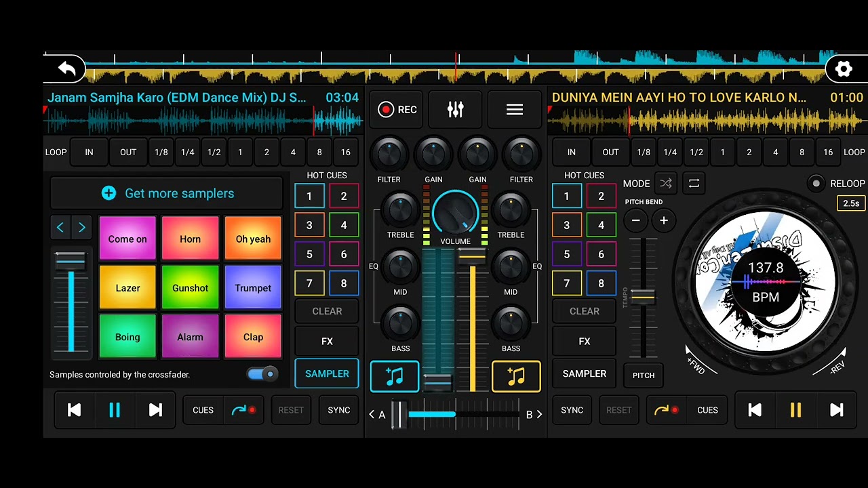Image resolution: width=868 pixels, height=488 pixels.
Task: Play the Horn sample pad
Action: (191, 239)
